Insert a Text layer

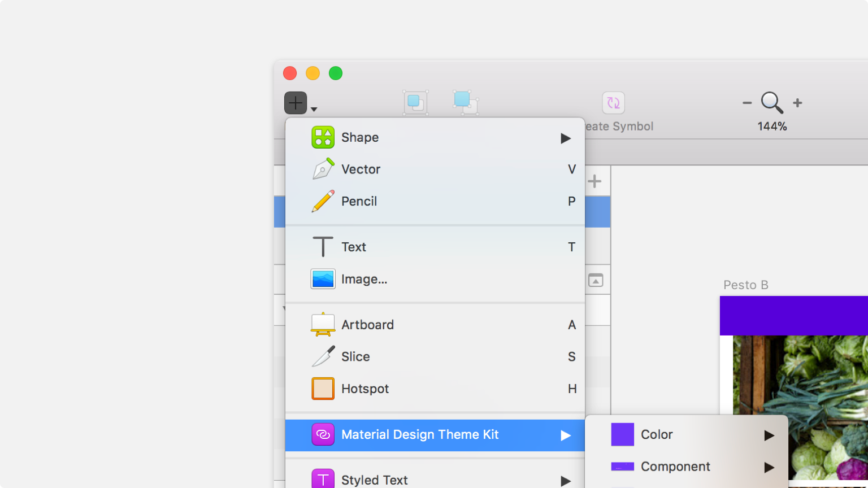pyautogui.click(x=354, y=247)
